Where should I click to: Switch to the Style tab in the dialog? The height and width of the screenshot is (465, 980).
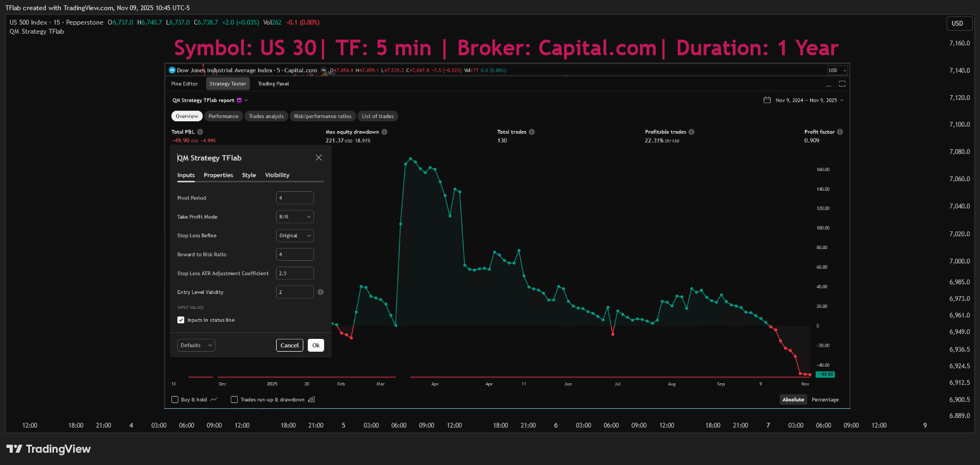point(249,175)
